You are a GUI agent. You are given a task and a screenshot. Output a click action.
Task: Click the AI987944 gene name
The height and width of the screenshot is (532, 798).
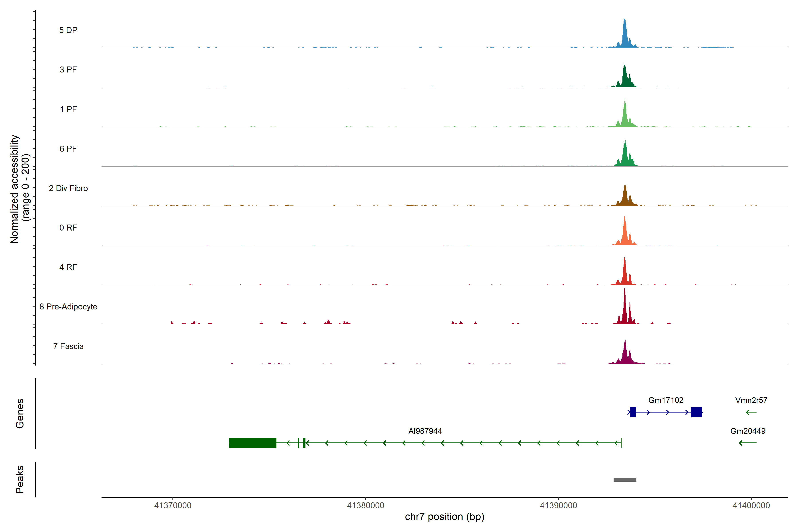[x=425, y=431]
